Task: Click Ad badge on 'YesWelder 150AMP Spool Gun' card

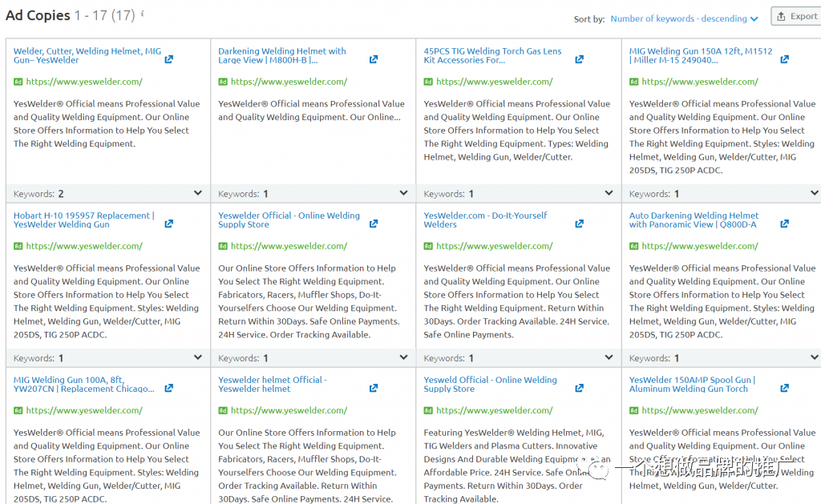Action: pos(633,410)
